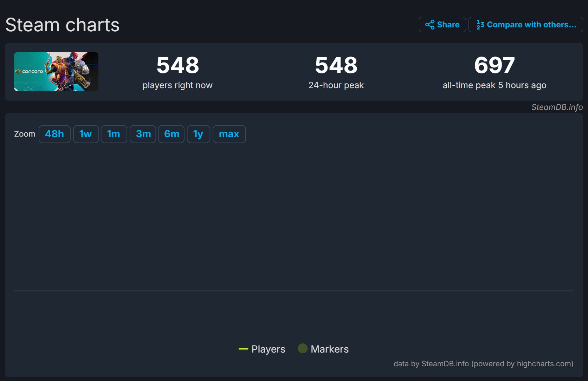Switch zoom to 1y
Viewport: 588px width, 381px height.
point(199,134)
